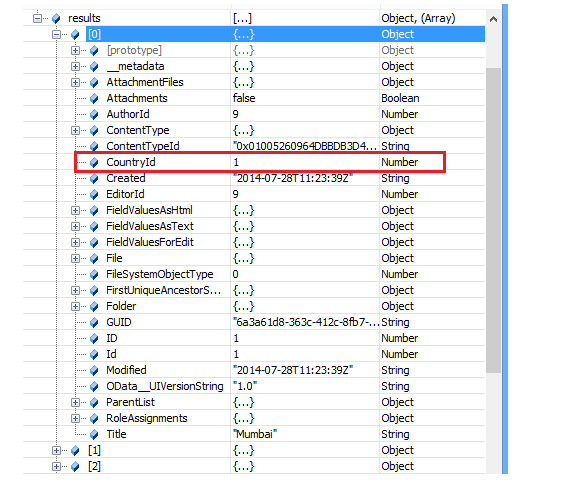Image resolution: width=571 pixels, height=502 pixels.
Task: Expand the [1] object node
Action: 56,451
